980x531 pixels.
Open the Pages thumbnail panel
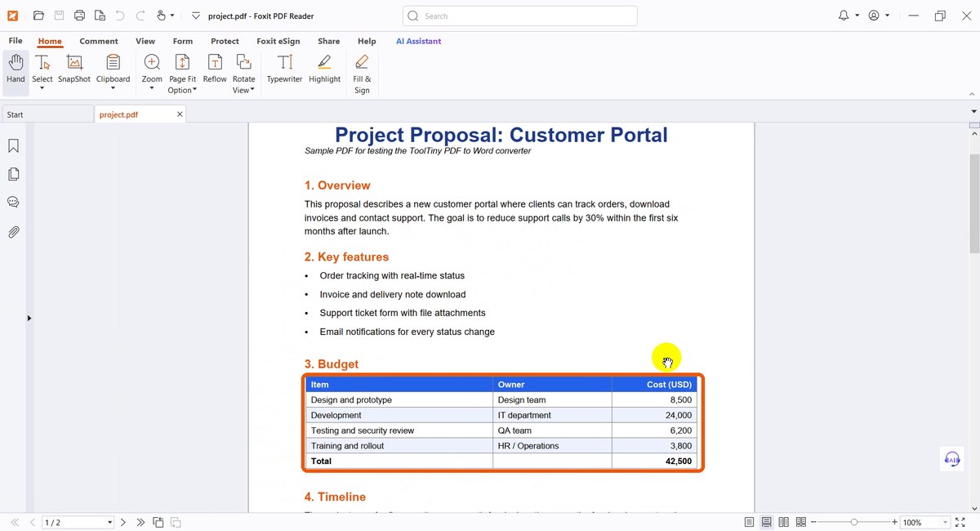coord(13,174)
